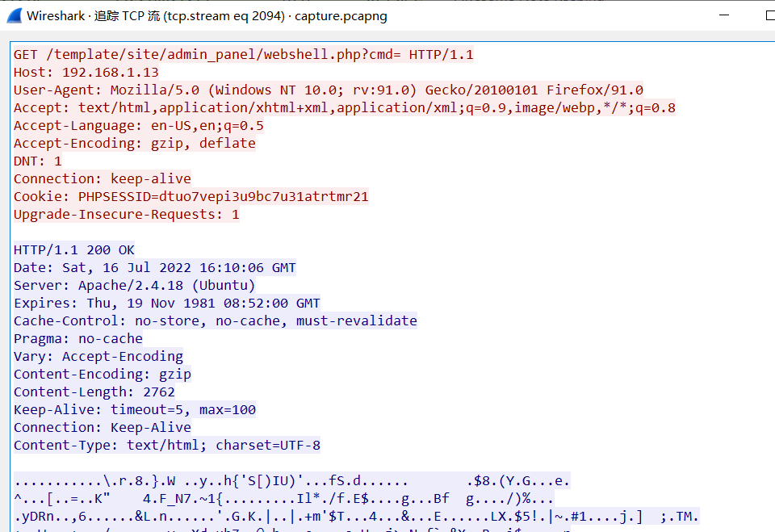Click the Wireshark shark fin icon
The image size is (775, 532).
[15, 16]
